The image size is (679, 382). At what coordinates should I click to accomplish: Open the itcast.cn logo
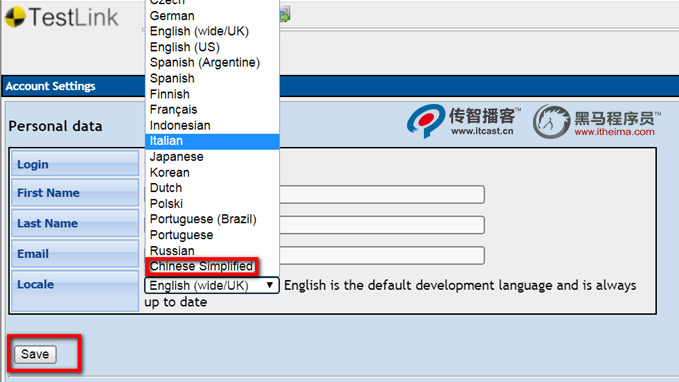(463, 121)
